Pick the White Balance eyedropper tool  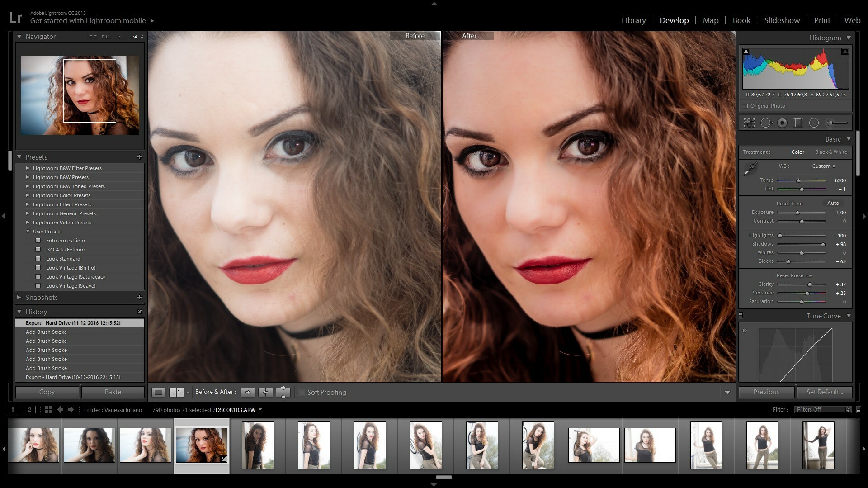[750, 169]
